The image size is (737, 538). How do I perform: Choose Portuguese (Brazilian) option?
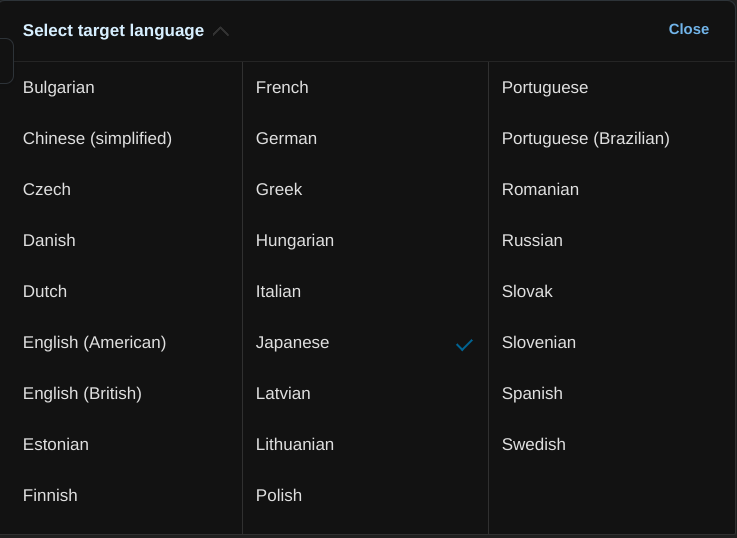pos(585,139)
